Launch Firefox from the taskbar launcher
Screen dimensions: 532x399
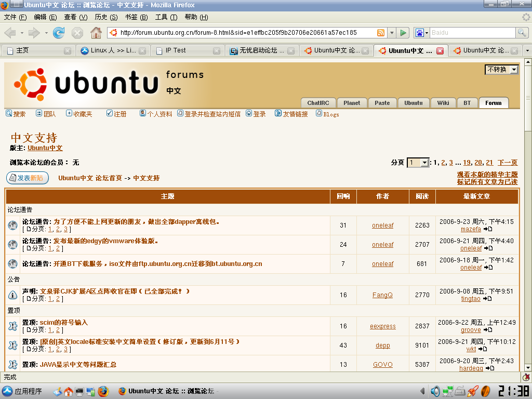point(103,392)
